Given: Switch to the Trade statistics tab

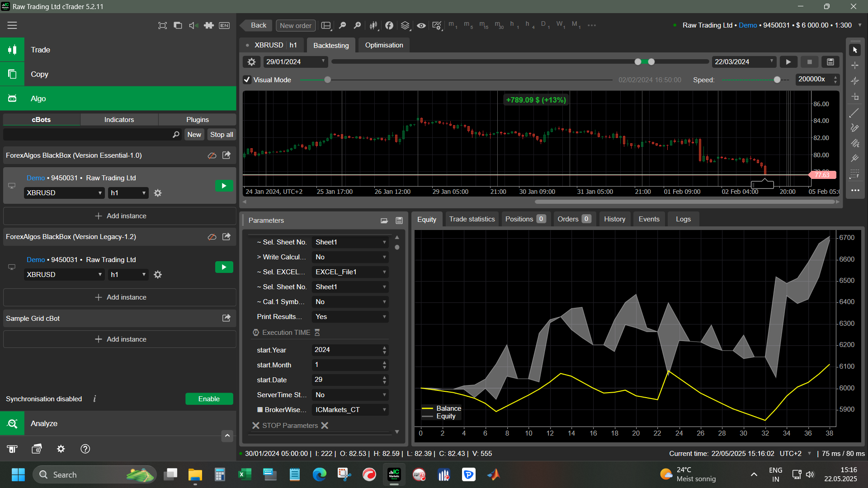Looking at the screenshot, I should tap(472, 219).
